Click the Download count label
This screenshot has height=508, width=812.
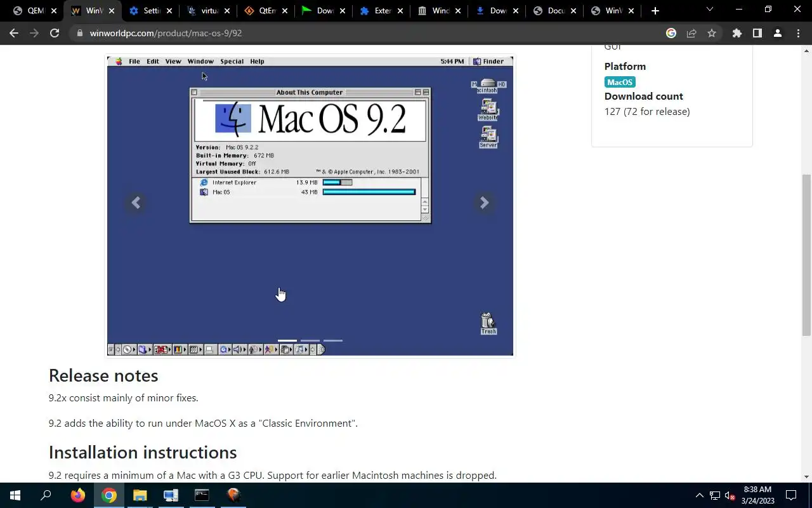click(644, 97)
